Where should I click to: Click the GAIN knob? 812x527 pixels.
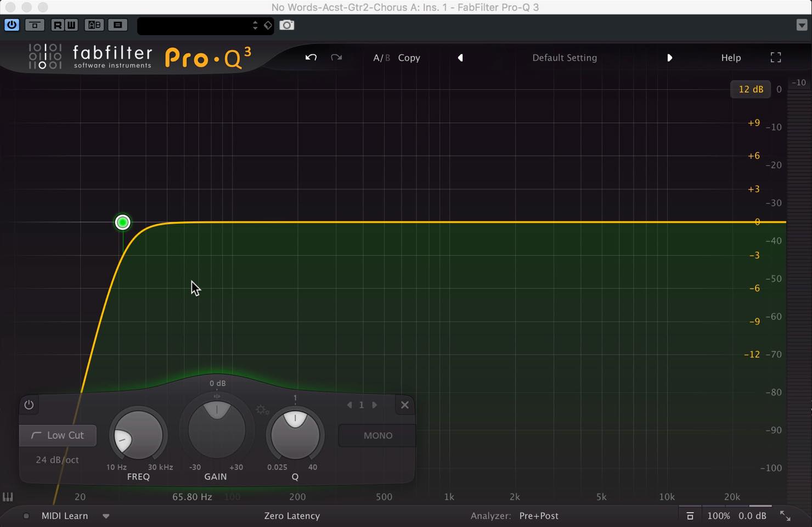[x=217, y=430]
